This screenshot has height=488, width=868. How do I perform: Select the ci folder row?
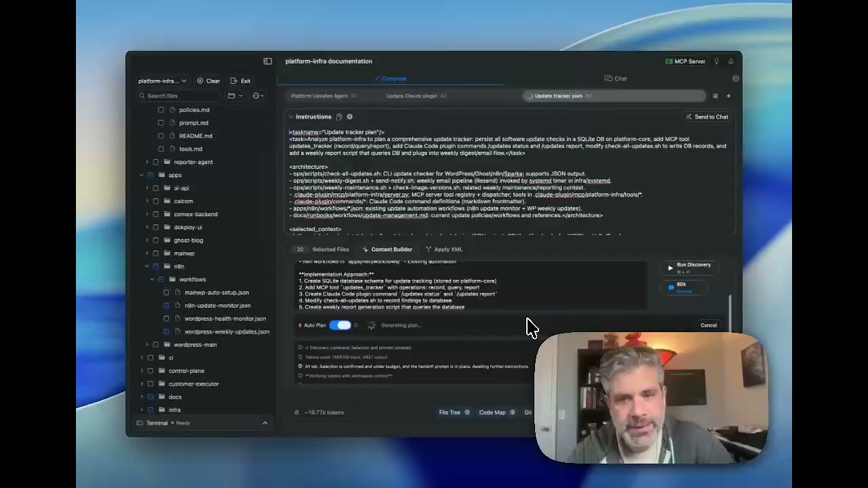pyautogui.click(x=203, y=357)
